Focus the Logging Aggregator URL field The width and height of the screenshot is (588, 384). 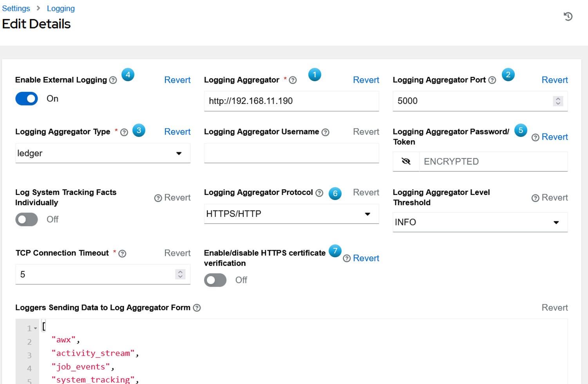point(291,101)
